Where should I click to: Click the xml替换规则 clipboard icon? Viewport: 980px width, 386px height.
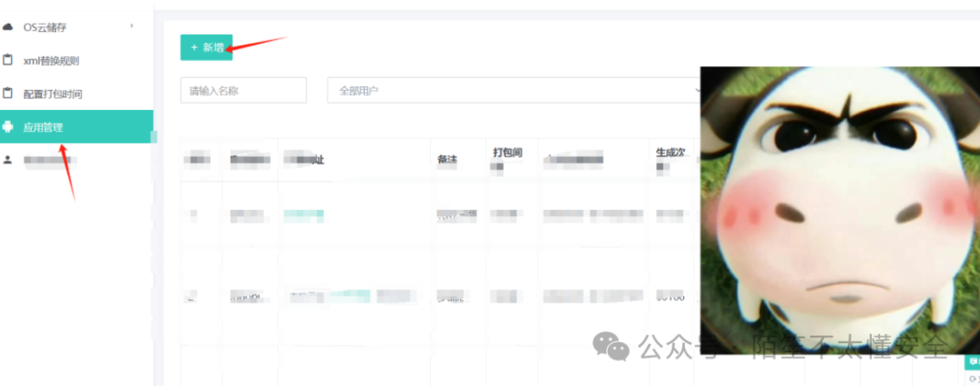coord(8,60)
